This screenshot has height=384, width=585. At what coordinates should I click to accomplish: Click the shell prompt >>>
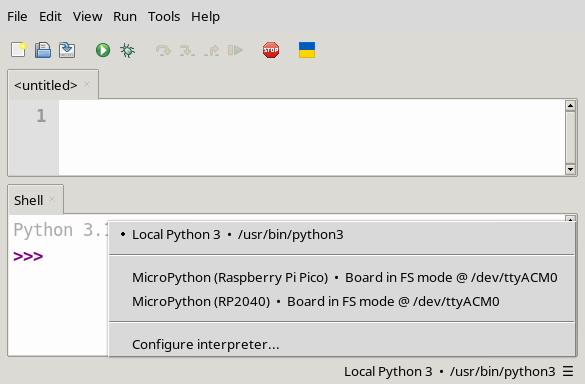coord(28,256)
